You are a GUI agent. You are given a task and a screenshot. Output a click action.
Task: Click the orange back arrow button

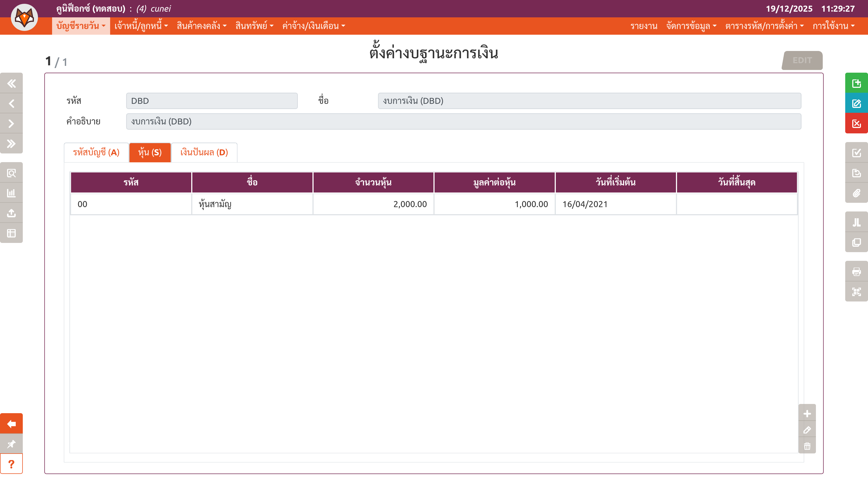(11, 424)
